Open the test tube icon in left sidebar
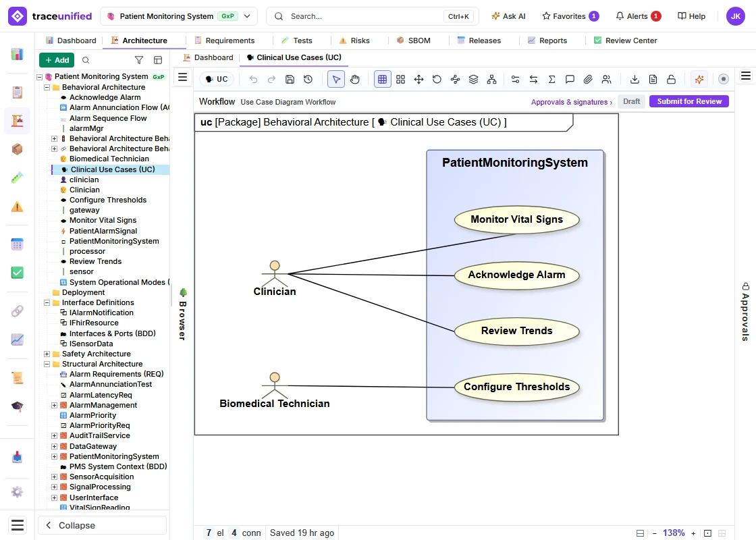 click(x=18, y=178)
